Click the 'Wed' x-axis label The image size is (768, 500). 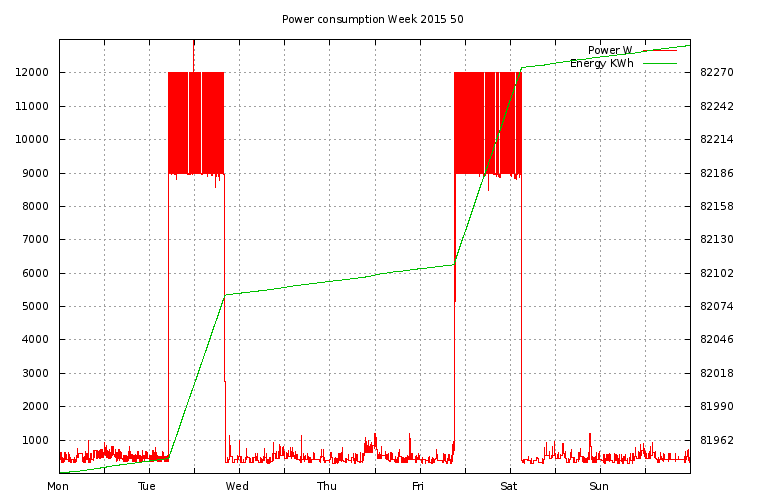click(237, 486)
